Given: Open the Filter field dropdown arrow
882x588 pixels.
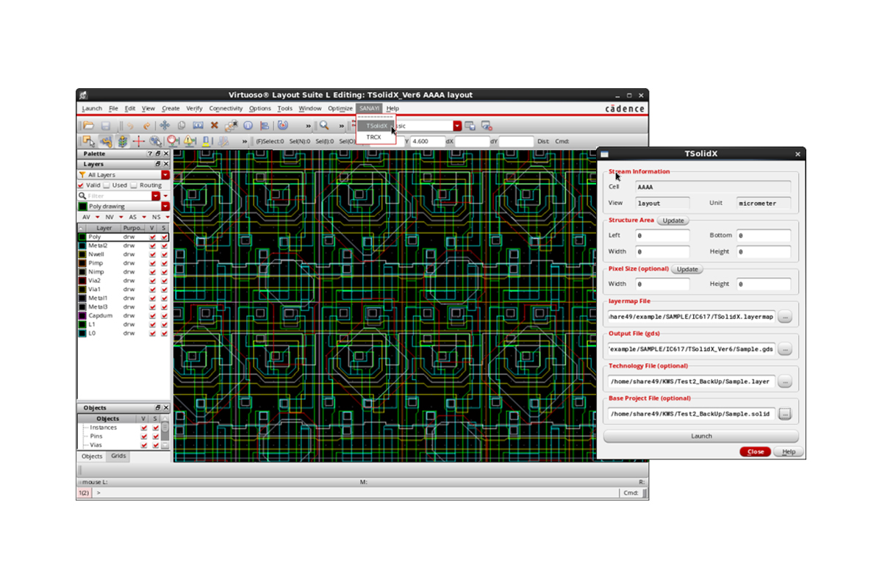Looking at the screenshot, I should (156, 196).
